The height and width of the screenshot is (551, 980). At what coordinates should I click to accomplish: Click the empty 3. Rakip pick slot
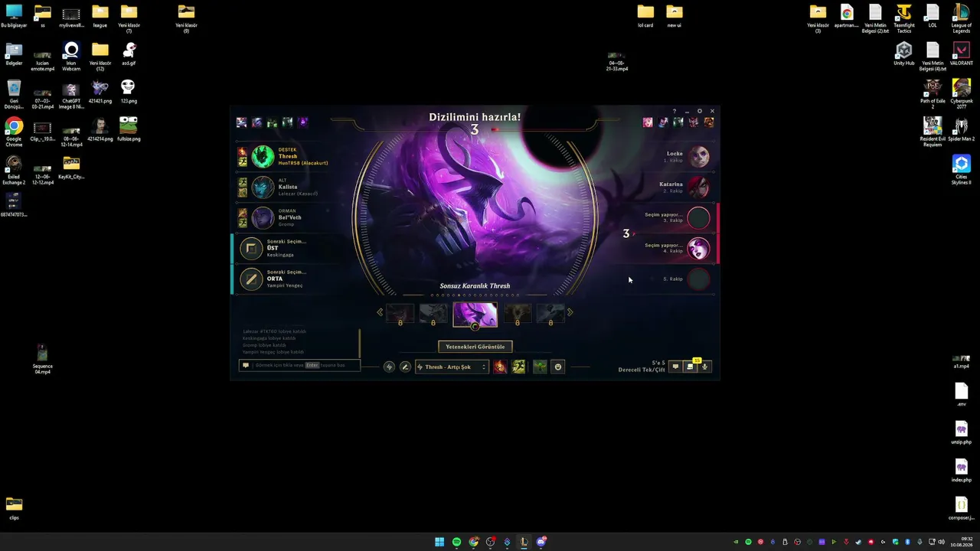point(698,218)
